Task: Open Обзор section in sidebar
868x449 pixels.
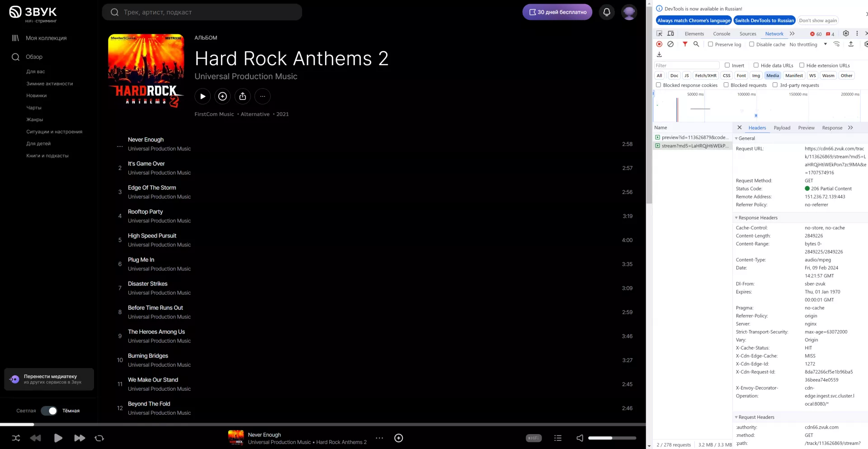Action: 34,57
